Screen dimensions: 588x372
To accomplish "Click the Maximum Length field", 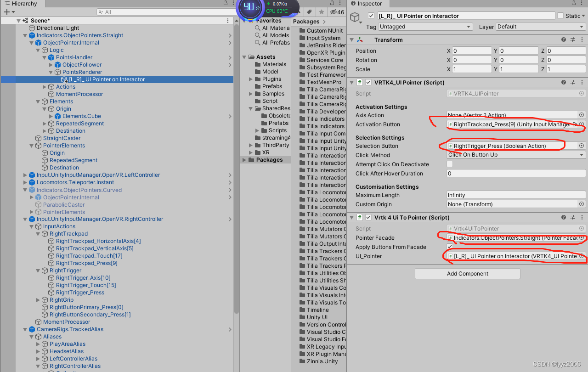I will [x=516, y=195].
